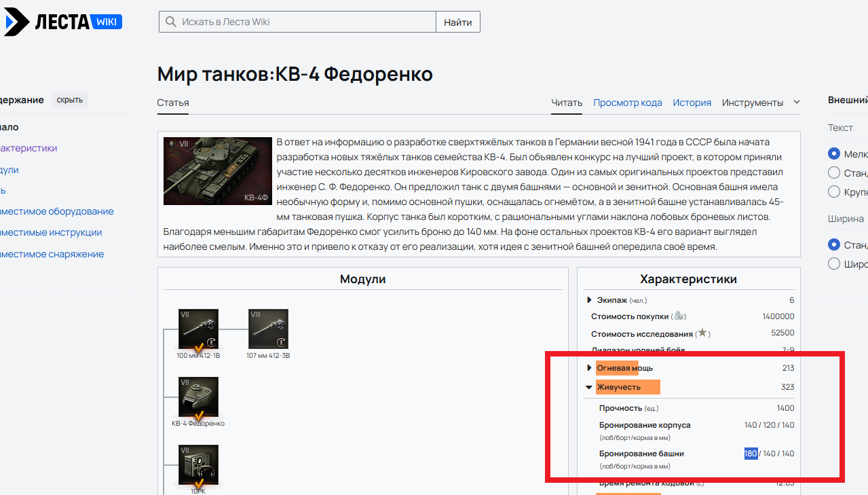
Task: Jump to Совместимые инструкции contents link
Action: click(51, 232)
